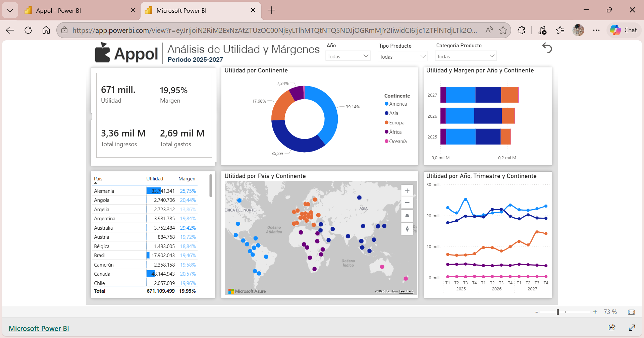644x338 pixels.
Task: Open the Categoria Producto dropdown
Action: pos(466,56)
